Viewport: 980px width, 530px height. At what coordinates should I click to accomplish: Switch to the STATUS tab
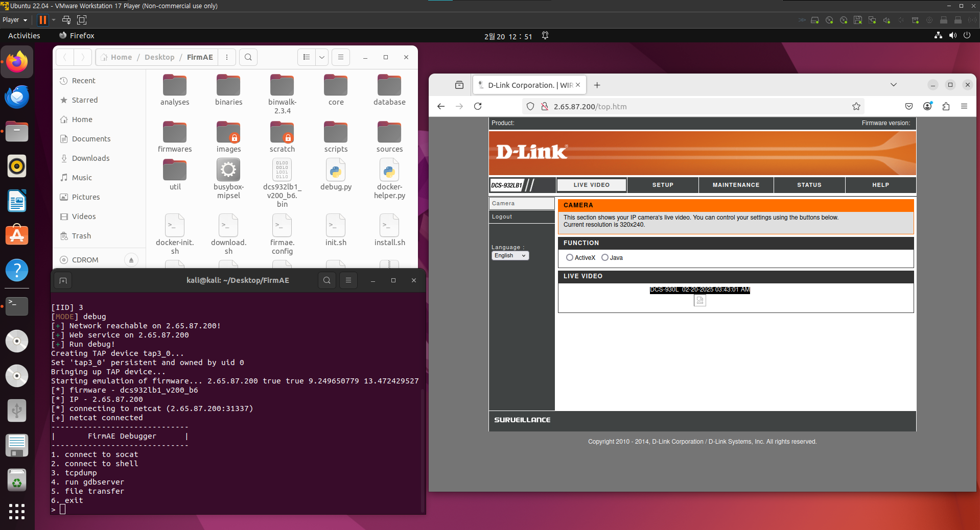pyautogui.click(x=809, y=185)
